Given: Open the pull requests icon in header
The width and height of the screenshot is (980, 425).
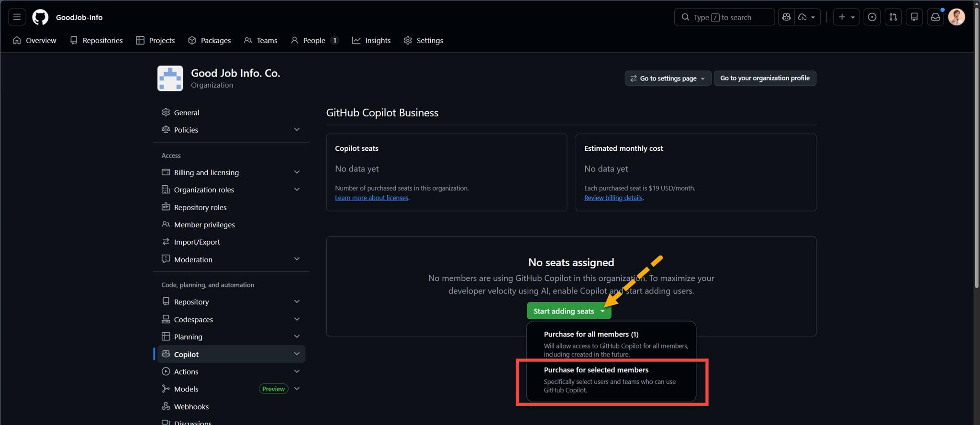Looking at the screenshot, I should click(x=893, y=17).
